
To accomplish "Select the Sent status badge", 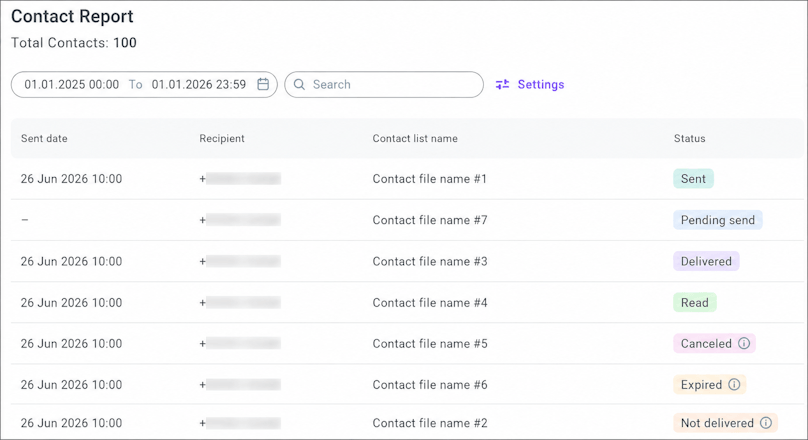I will point(693,179).
